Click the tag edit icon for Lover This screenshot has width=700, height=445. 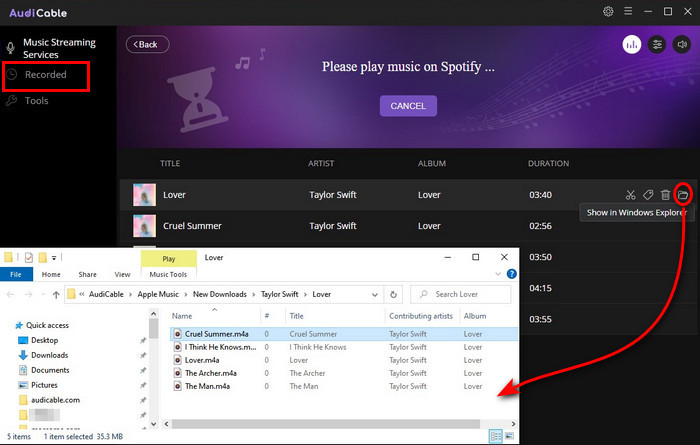648,195
